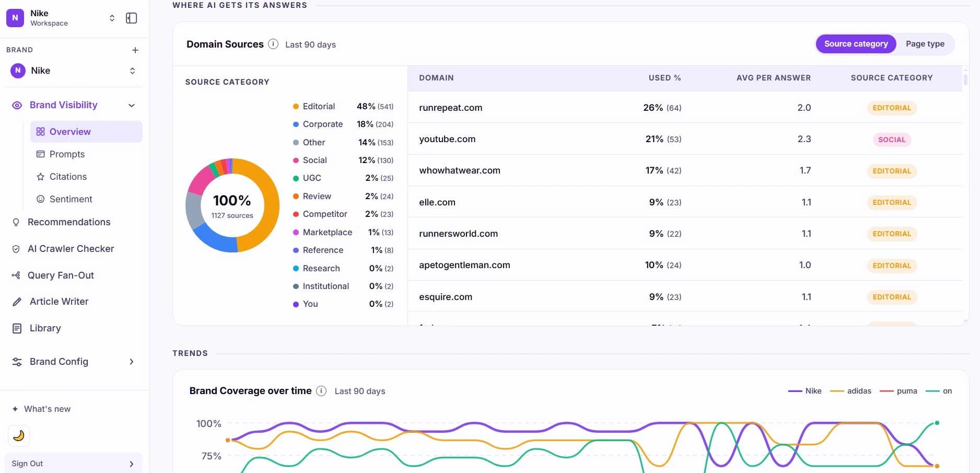
Task: Click the Library book icon
Action: click(17, 328)
